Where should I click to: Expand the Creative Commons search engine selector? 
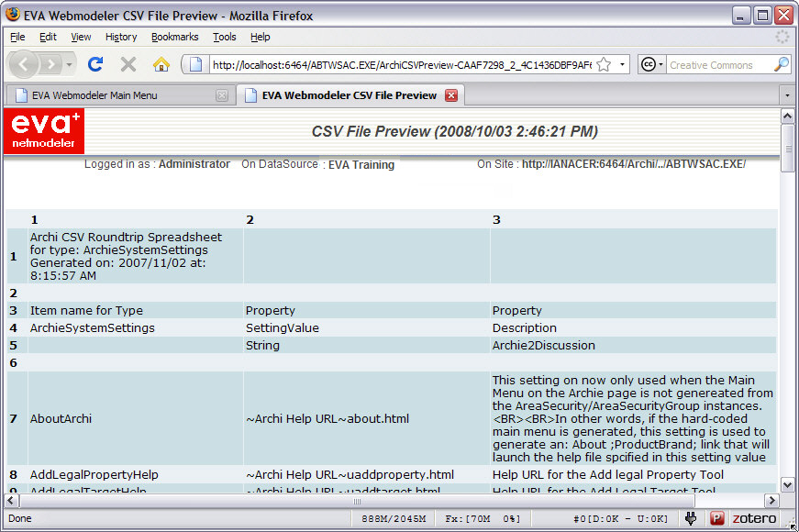coord(651,64)
